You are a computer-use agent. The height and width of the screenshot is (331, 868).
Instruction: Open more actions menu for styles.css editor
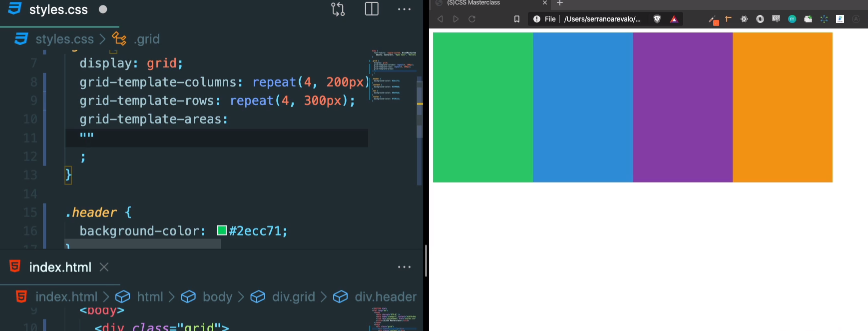coord(405,9)
